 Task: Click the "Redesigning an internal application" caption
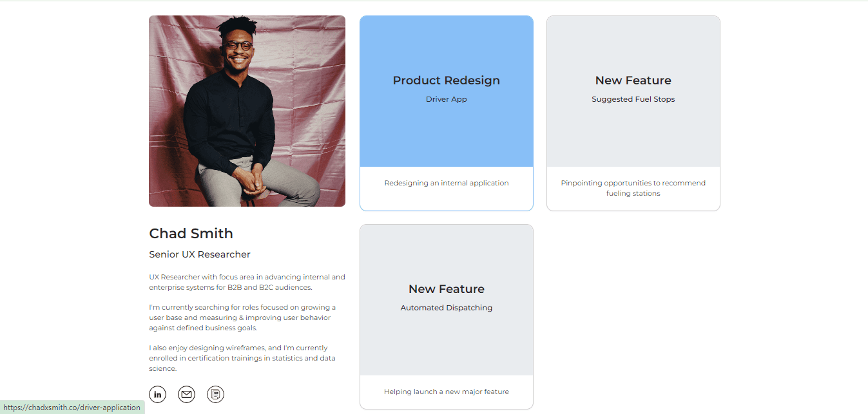(x=447, y=183)
